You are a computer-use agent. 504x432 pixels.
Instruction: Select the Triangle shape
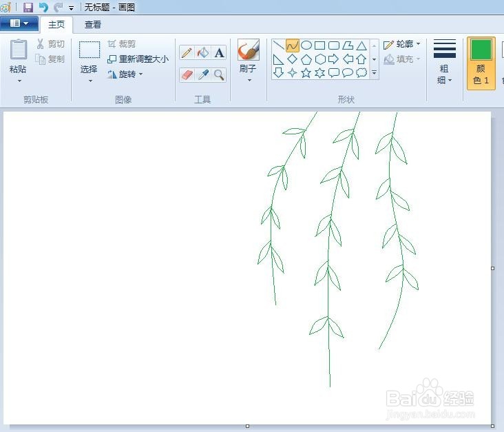(361, 45)
